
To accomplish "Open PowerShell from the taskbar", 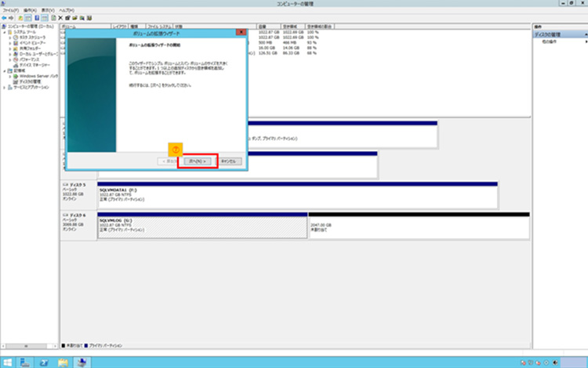I will coord(43,363).
